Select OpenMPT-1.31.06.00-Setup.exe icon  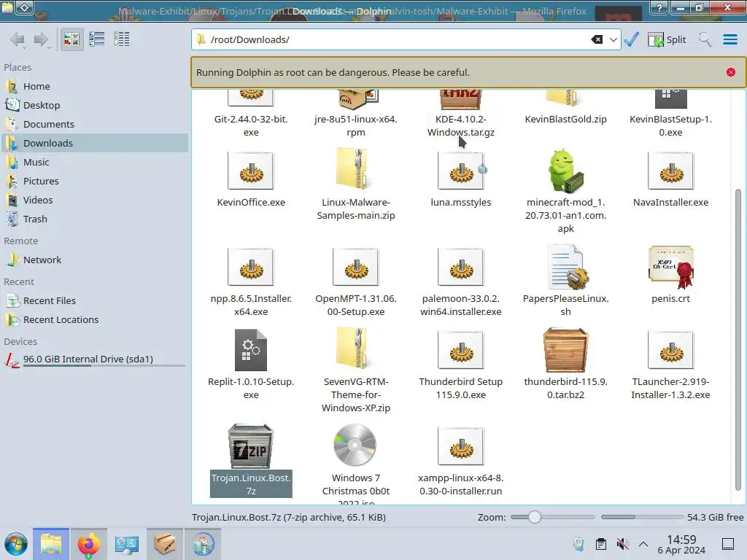point(356,267)
